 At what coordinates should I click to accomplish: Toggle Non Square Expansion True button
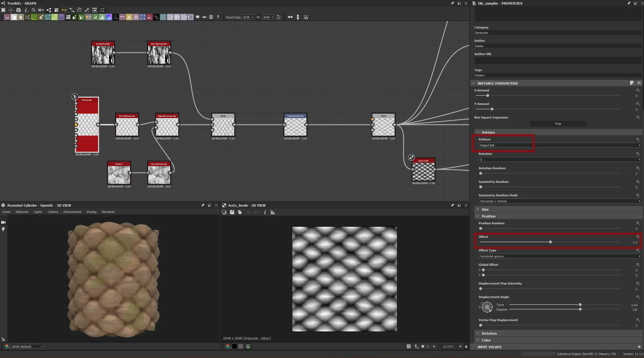pos(558,124)
